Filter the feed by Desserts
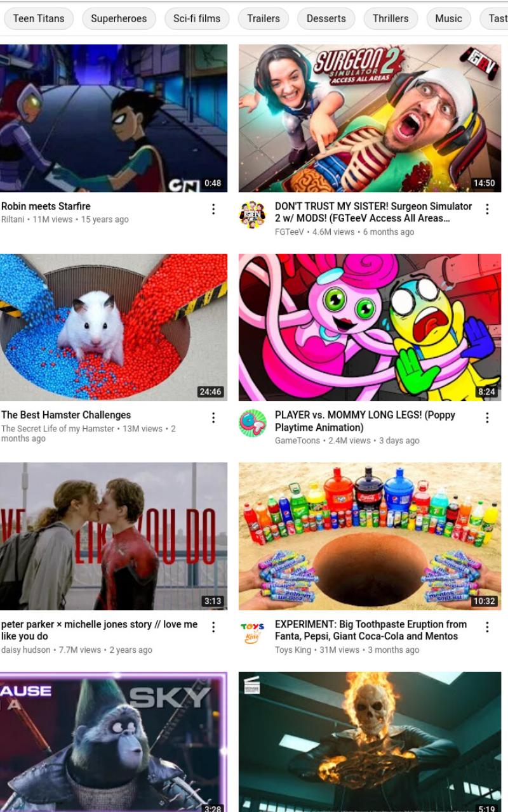 pyautogui.click(x=326, y=18)
